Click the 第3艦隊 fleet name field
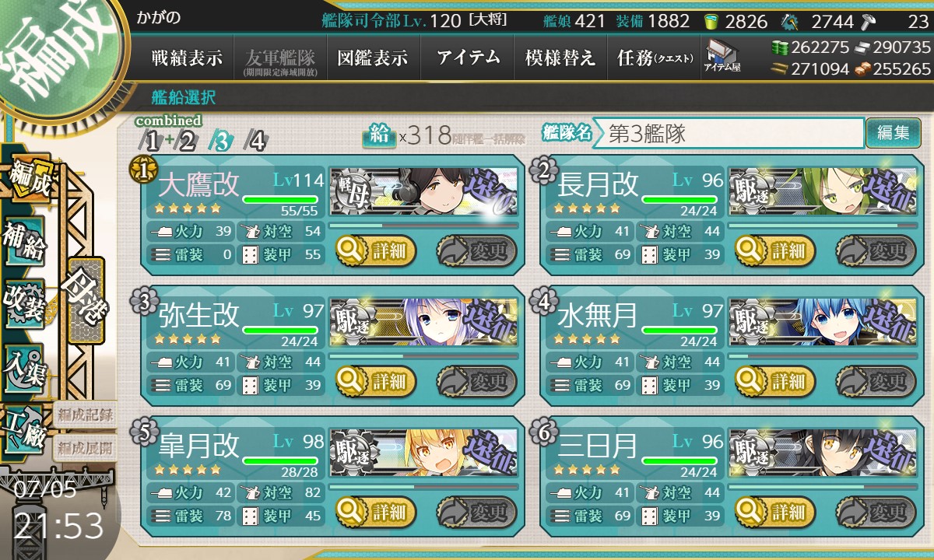 tap(729, 133)
